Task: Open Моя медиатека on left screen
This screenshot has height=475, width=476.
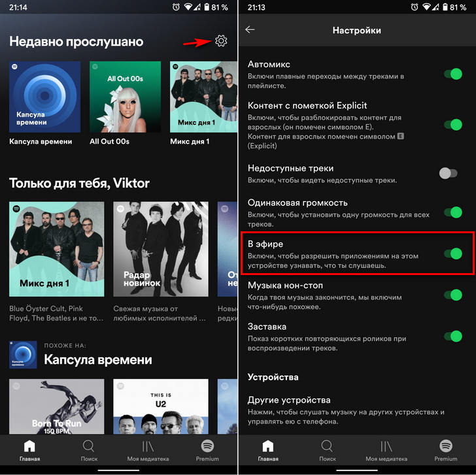Action: coord(148,451)
